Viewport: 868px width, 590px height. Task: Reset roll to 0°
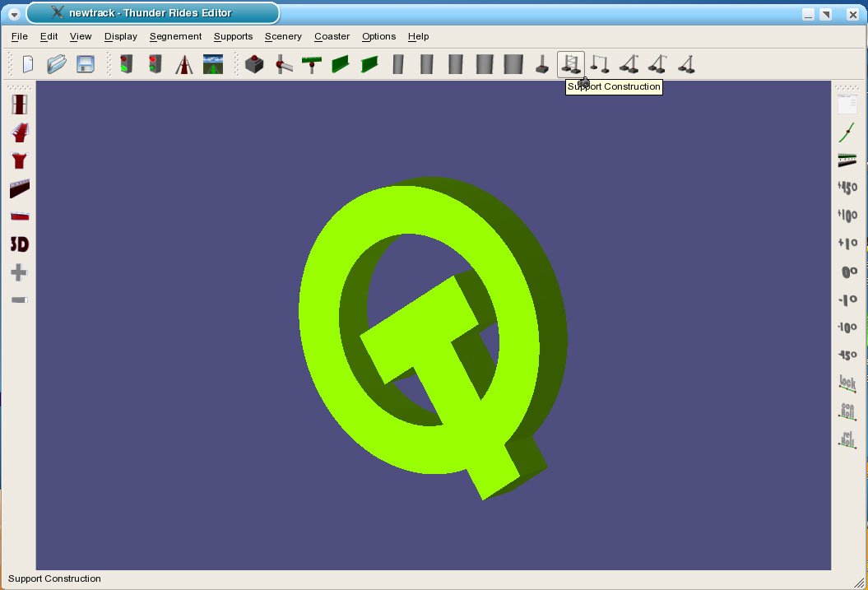pyautogui.click(x=849, y=272)
